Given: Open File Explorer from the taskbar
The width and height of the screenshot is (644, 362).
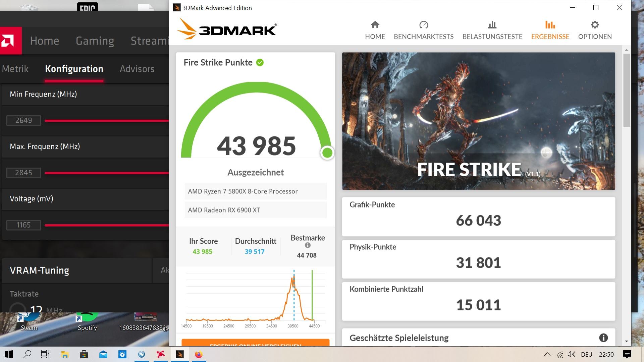Looking at the screenshot, I should click(65, 354).
